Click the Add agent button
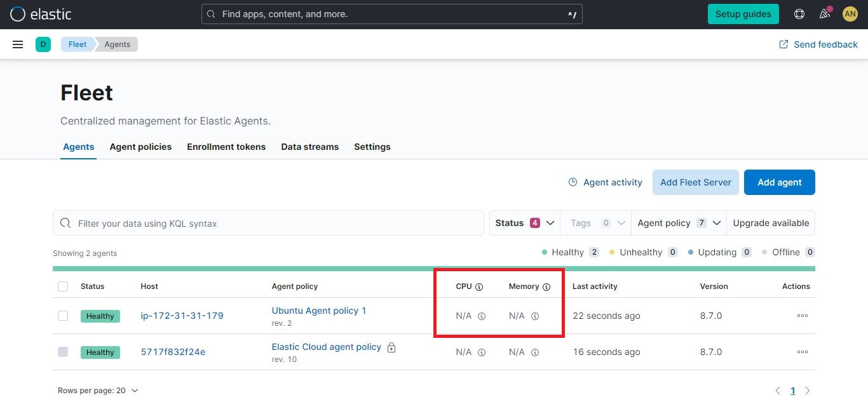This screenshot has height=416, width=868. (x=779, y=182)
